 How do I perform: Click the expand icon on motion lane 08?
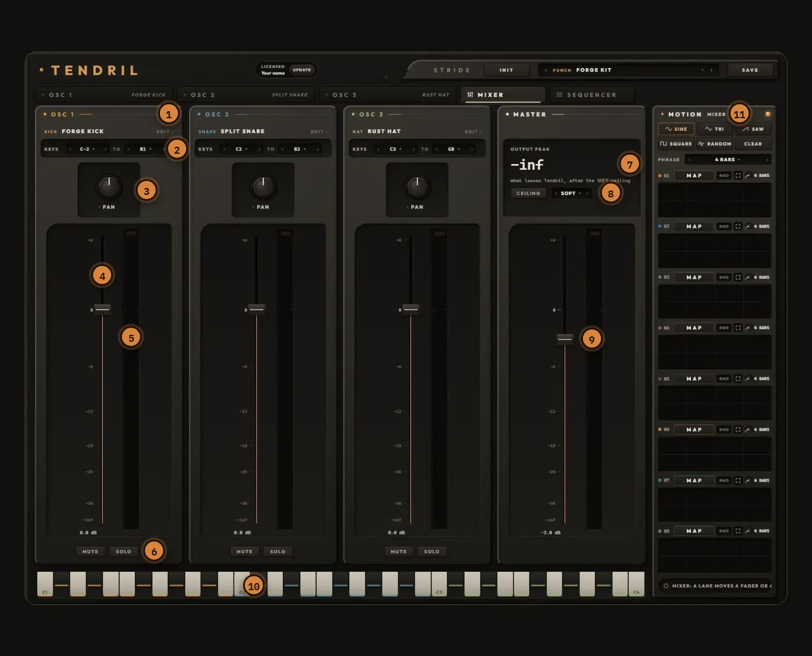coord(738,531)
